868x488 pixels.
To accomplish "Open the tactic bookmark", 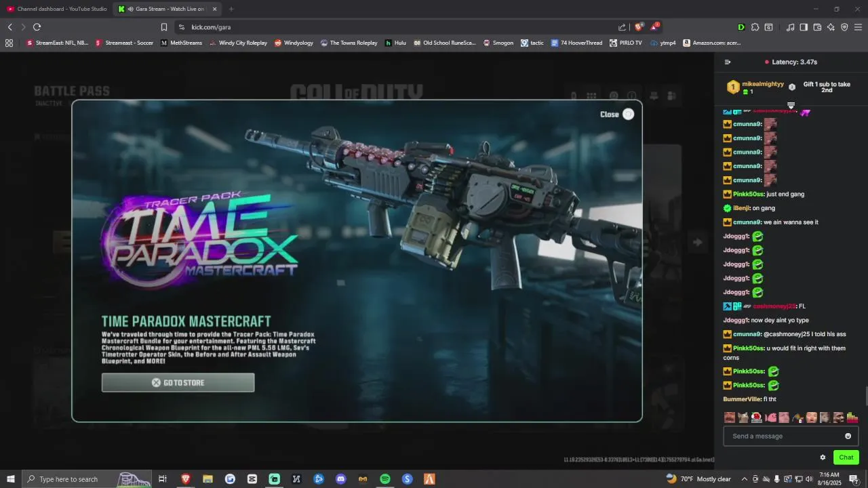I will 532,43.
